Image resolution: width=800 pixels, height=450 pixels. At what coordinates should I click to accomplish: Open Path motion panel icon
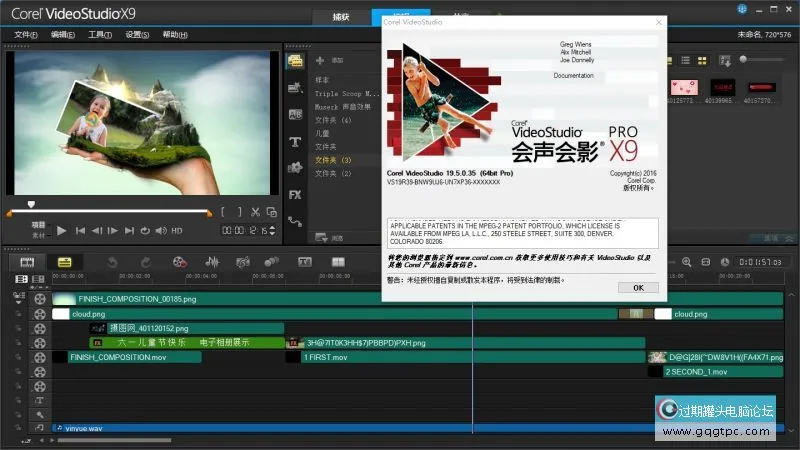(295, 221)
